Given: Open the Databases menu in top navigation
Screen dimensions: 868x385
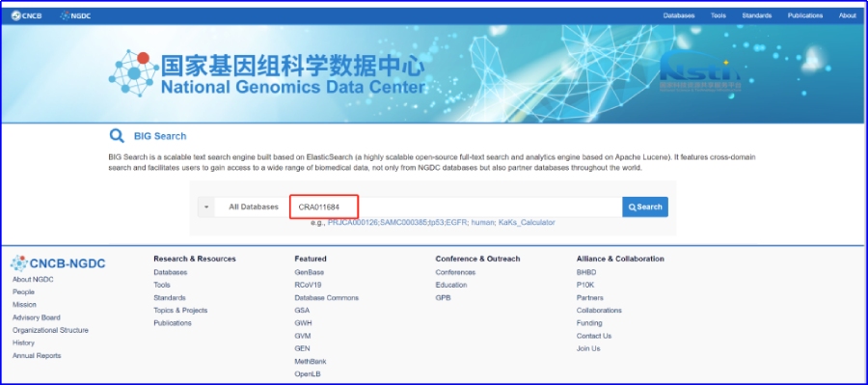Looking at the screenshot, I should (x=679, y=15).
